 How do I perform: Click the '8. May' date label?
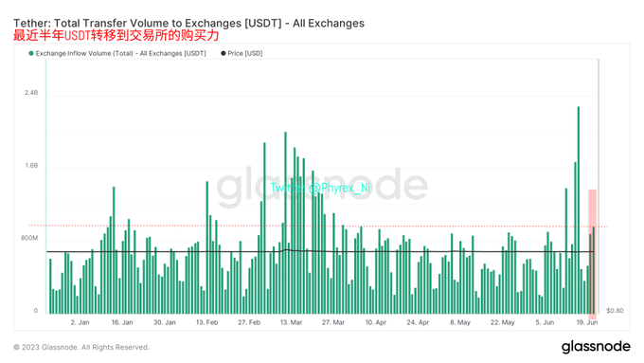coord(460,322)
